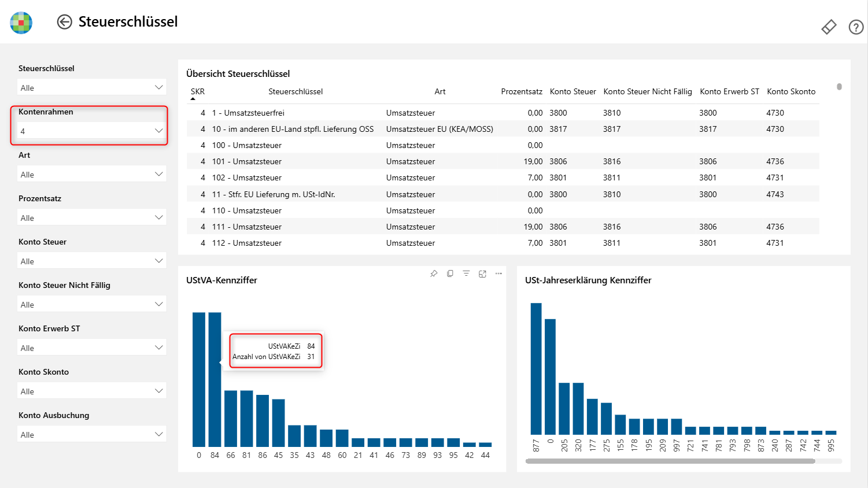Expand the Konto Steuer filter dropdown
This screenshot has width=868, height=488.
(92, 261)
